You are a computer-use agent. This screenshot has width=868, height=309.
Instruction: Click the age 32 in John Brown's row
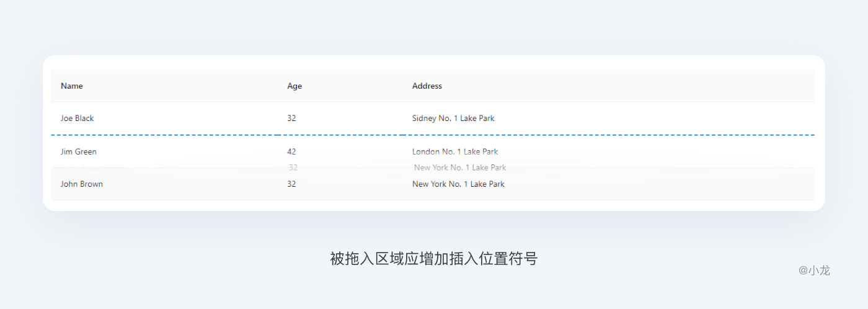[x=291, y=184]
